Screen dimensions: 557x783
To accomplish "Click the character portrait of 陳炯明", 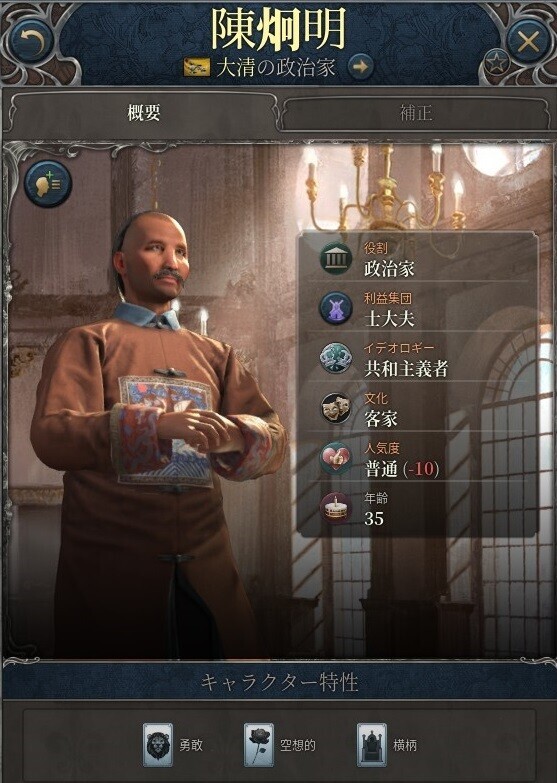I will pyautogui.click(x=155, y=429).
